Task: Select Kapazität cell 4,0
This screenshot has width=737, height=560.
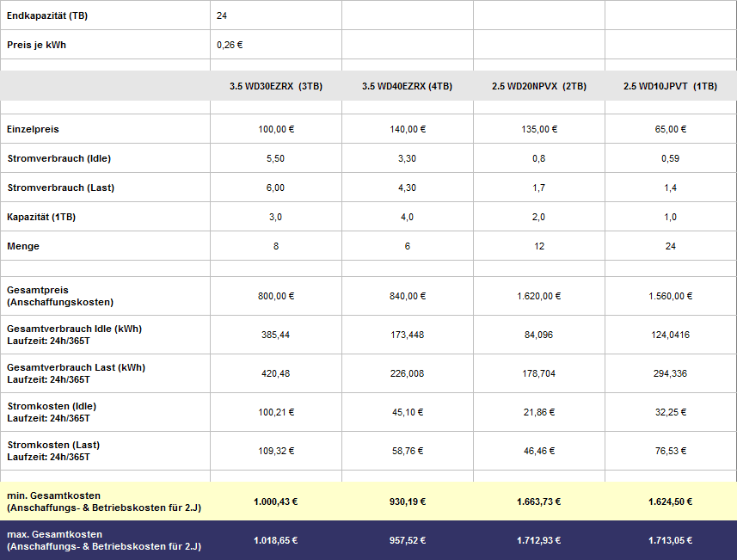Action: click(408, 217)
